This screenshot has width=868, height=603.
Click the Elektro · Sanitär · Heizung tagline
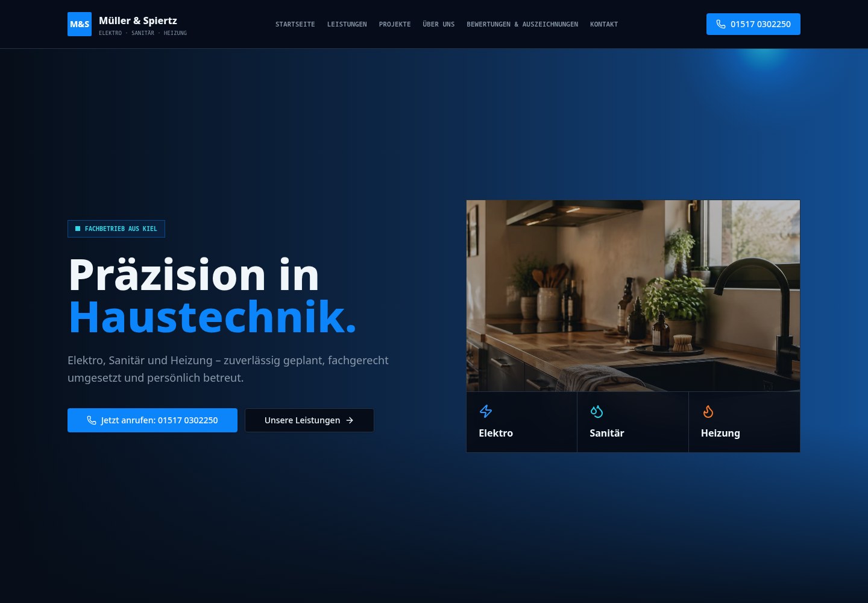tap(143, 33)
